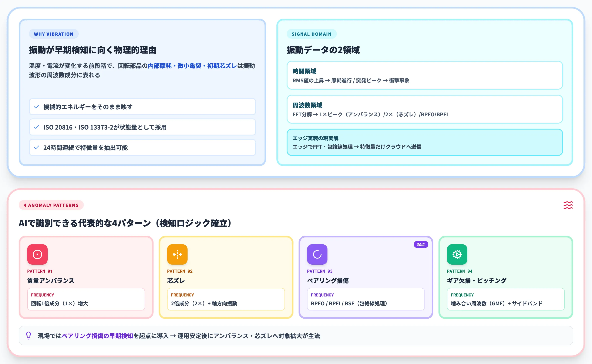Click the PATTERN 03 label
Screen dimensions: 592x364
click(x=320, y=271)
